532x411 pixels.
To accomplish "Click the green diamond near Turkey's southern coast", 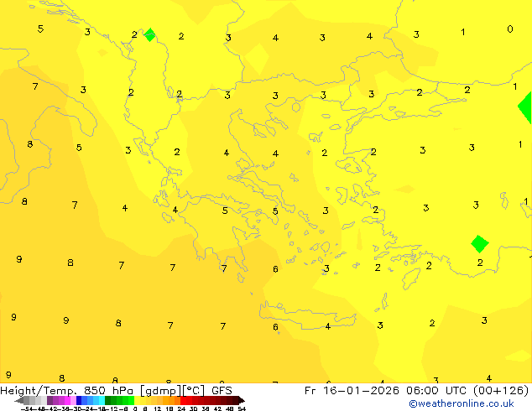I will click(x=480, y=244).
